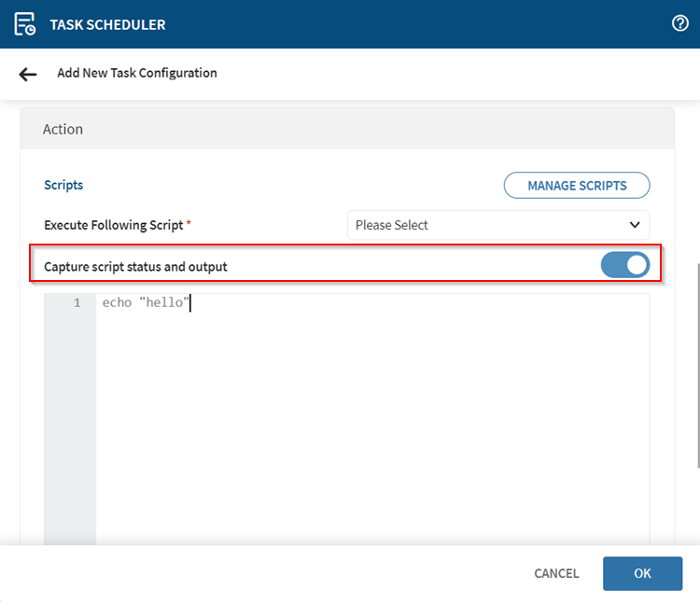Image resolution: width=700 pixels, height=602 pixels.
Task: Place cursor after echo "hello" in editor
Action: coord(190,302)
